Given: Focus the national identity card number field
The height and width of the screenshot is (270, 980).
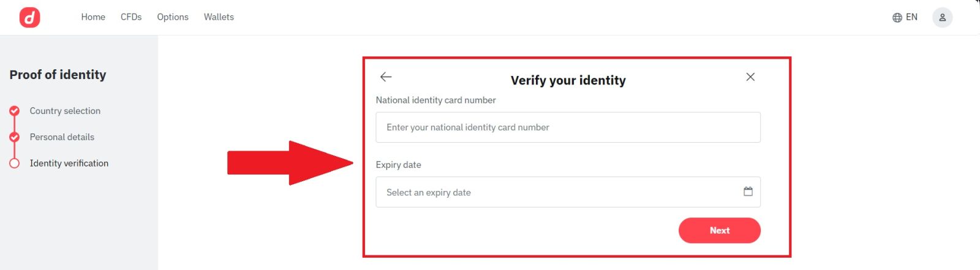Looking at the screenshot, I should (x=568, y=127).
